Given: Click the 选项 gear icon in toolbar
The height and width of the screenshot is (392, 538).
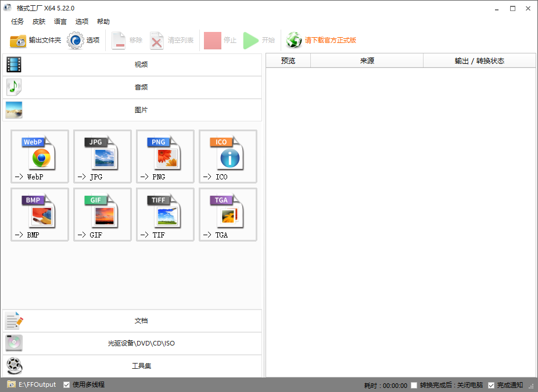Looking at the screenshot, I should click(x=75, y=41).
